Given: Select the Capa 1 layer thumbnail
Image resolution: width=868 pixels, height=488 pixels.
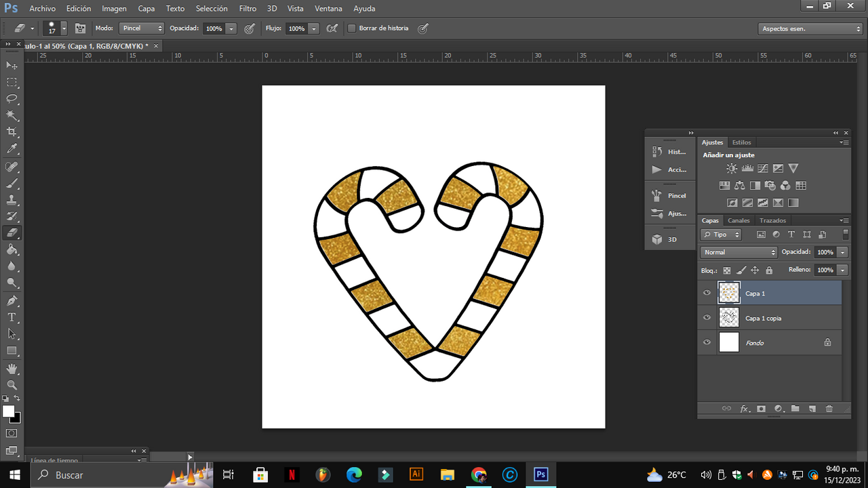Looking at the screenshot, I should (x=729, y=293).
